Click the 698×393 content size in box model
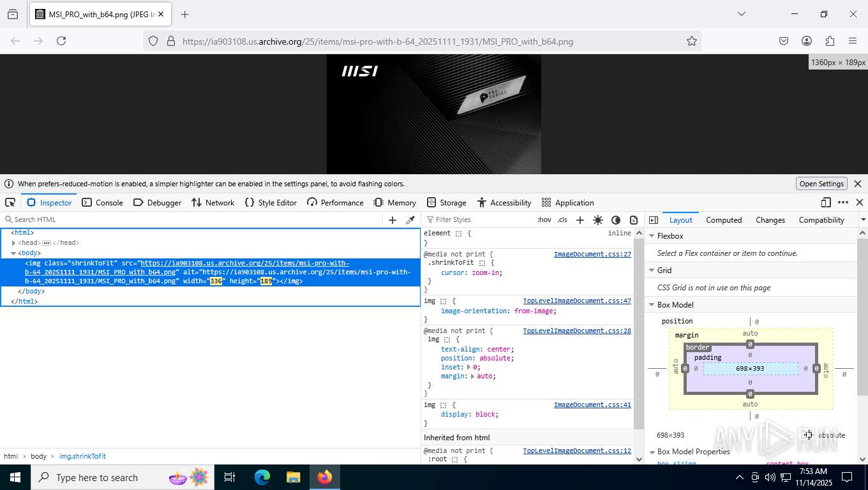 [750, 368]
